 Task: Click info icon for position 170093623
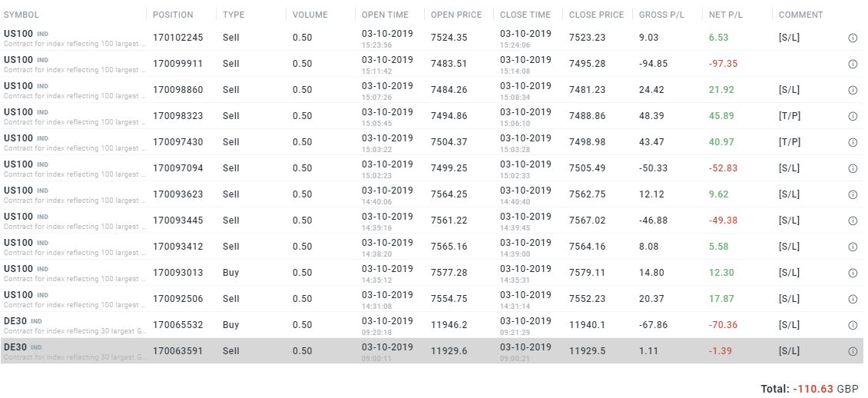(x=853, y=194)
